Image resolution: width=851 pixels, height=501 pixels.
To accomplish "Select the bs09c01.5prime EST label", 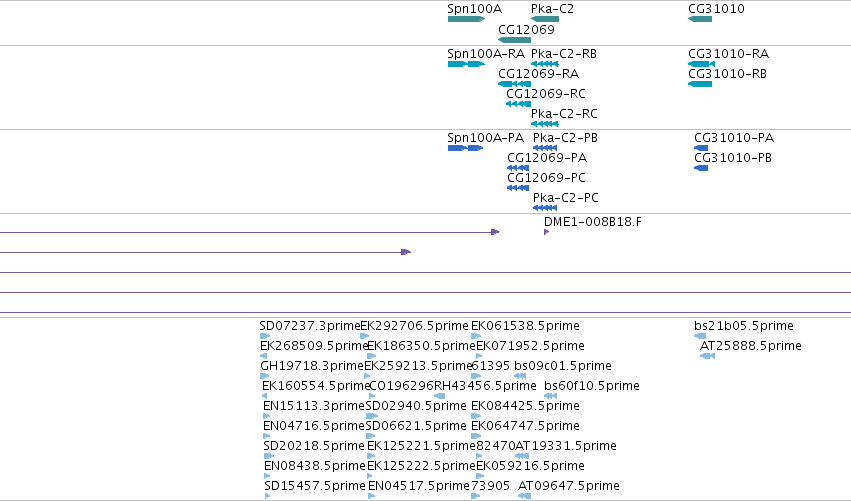I will [563, 366].
